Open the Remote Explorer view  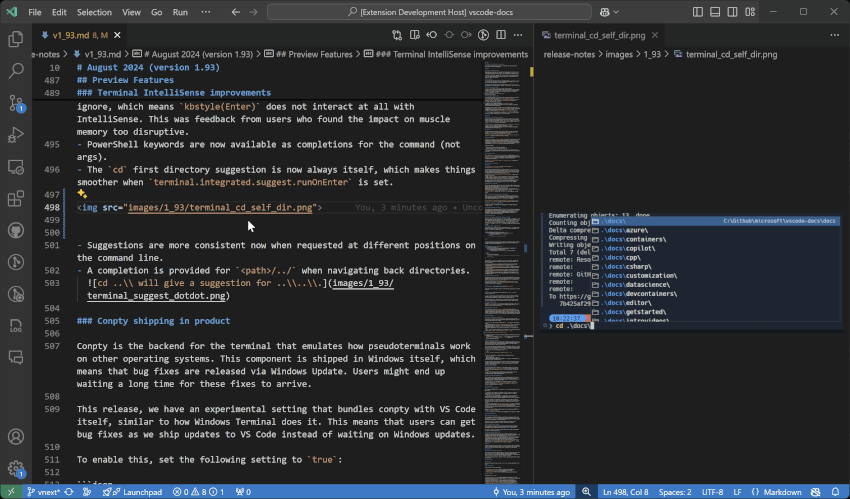16,166
